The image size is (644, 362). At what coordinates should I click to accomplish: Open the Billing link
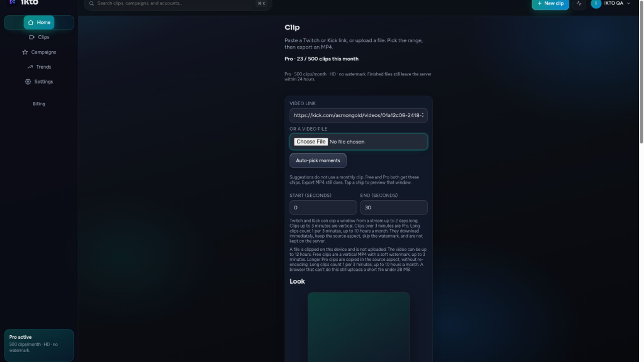coord(39,104)
